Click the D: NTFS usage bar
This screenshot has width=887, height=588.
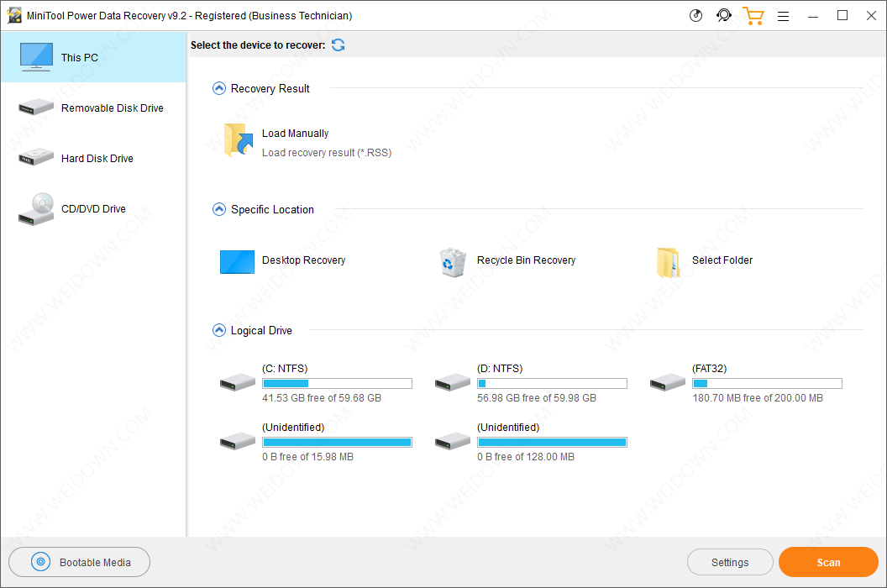[x=552, y=384]
